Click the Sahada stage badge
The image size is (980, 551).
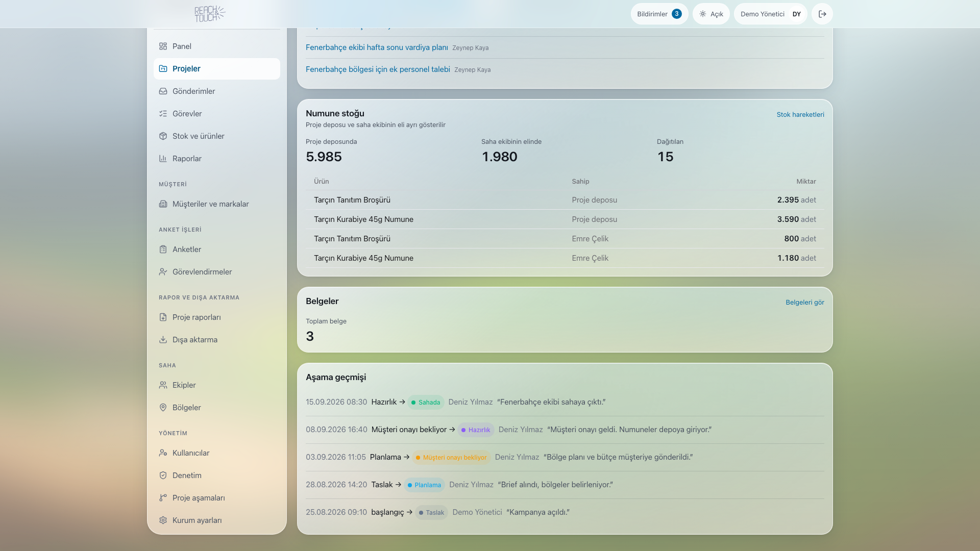426,403
